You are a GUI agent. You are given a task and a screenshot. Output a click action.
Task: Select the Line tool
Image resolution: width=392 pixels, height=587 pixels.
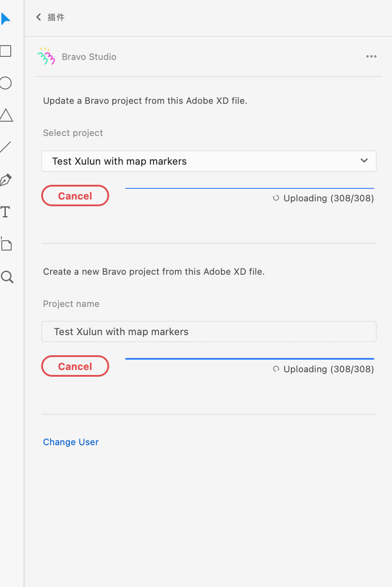tap(5, 147)
